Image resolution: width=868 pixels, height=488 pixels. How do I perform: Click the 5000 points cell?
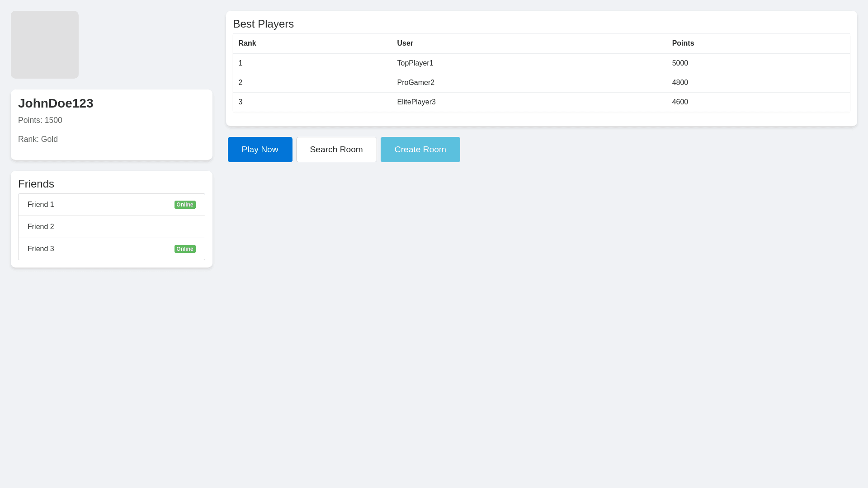(x=680, y=63)
